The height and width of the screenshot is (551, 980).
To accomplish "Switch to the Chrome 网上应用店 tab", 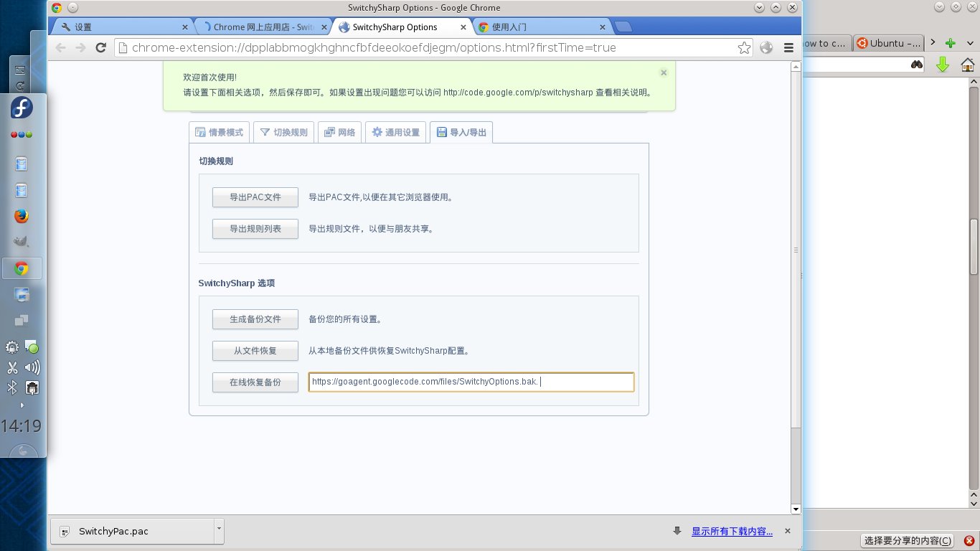I will point(262,27).
